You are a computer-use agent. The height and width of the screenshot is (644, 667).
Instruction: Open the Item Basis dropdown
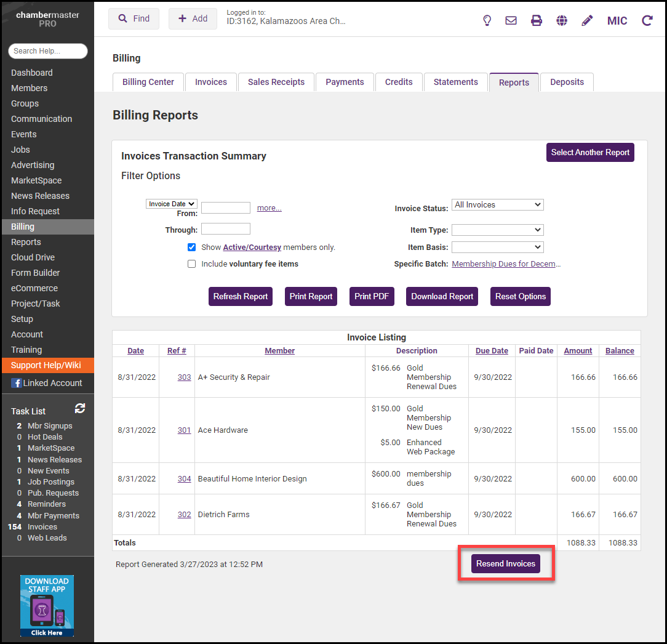click(498, 247)
